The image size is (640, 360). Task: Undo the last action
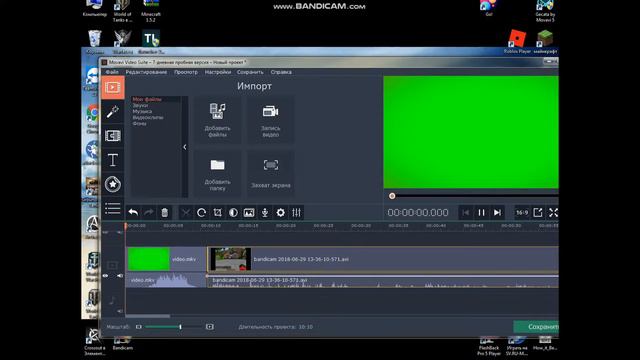pos(133,212)
